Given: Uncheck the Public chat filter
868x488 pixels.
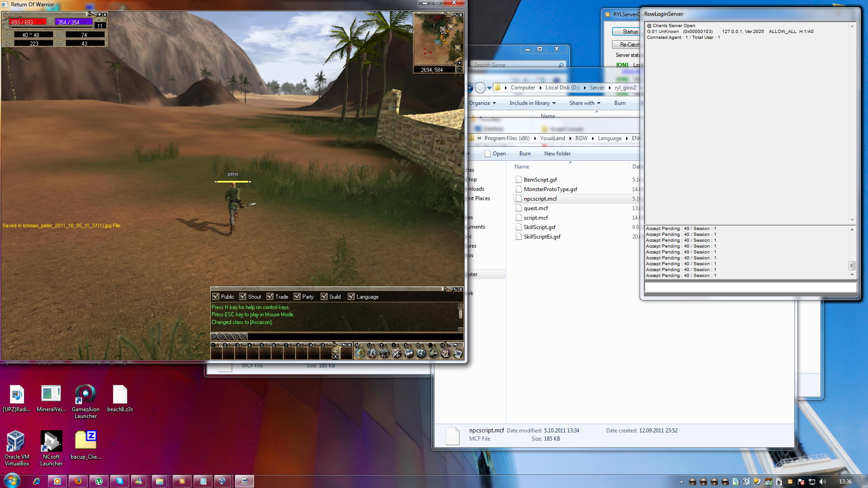Looking at the screenshot, I should pyautogui.click(x=216, y=296).
